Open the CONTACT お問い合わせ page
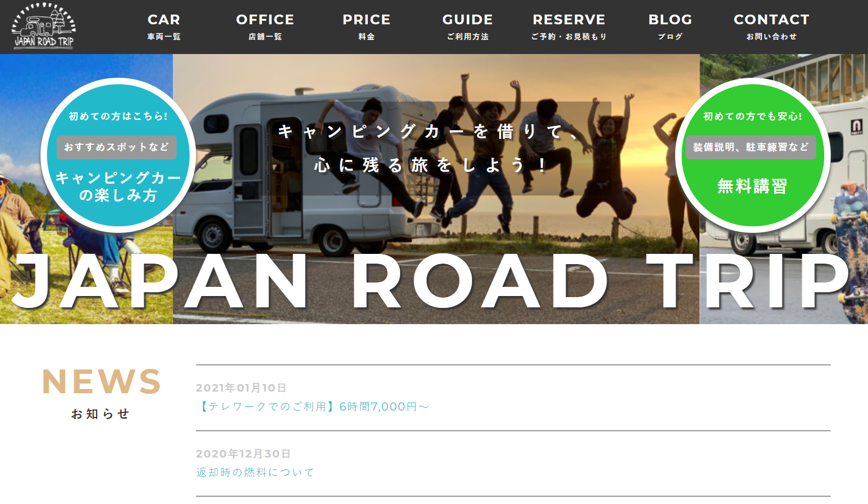868x504 pixels. point(771,26)
